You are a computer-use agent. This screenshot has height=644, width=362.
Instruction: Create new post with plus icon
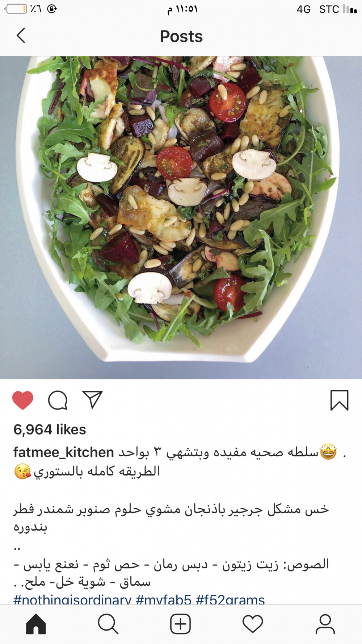tap(180, 624)
